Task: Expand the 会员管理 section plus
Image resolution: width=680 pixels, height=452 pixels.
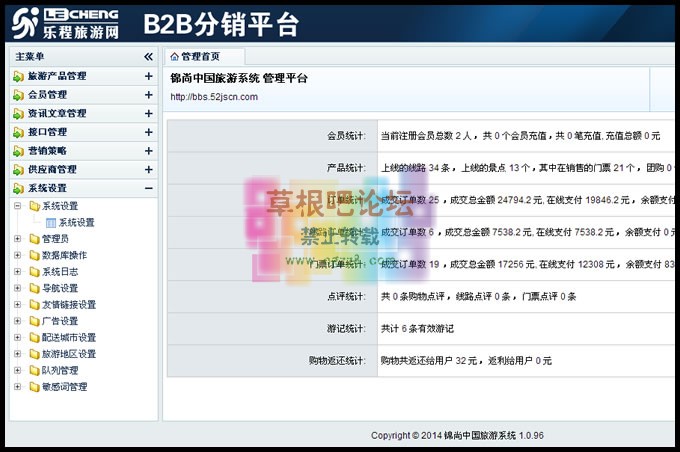Action: (x=149, y=95)
